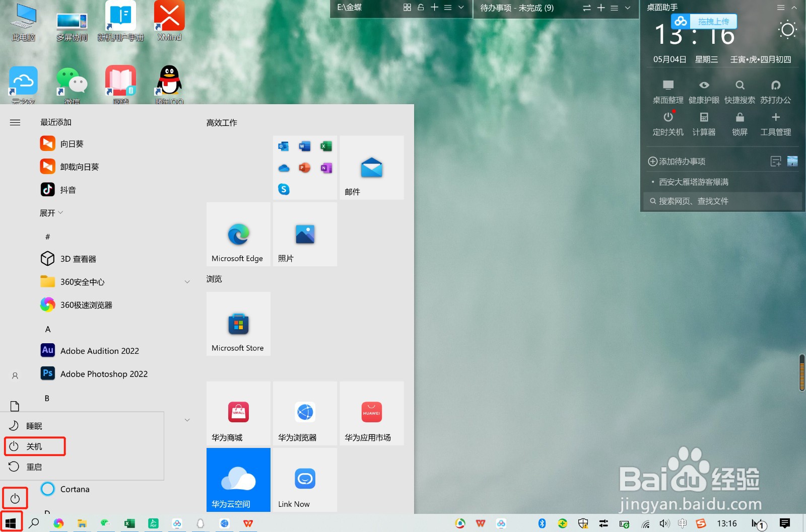Toggle the Start menu hamburger navigation

click(15, 122)
